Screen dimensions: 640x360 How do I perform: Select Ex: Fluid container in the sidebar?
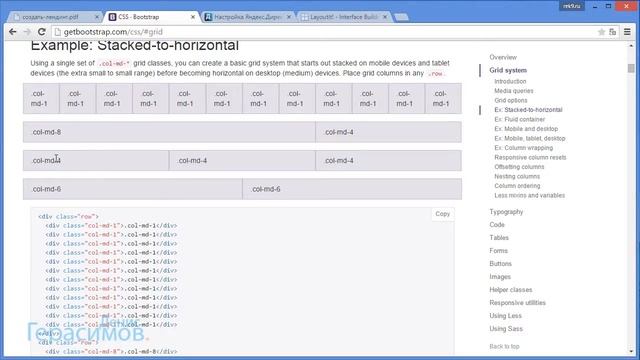(520, 119)
